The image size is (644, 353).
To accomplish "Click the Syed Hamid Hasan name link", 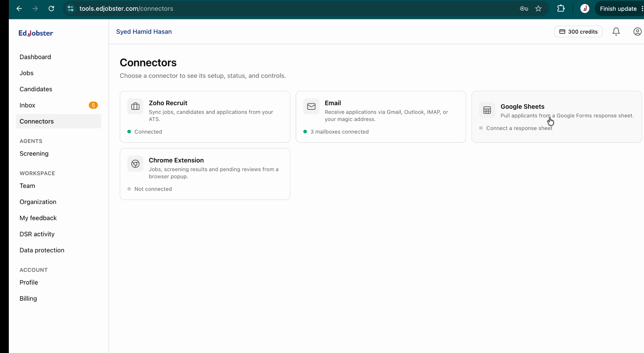I will 144,31.
